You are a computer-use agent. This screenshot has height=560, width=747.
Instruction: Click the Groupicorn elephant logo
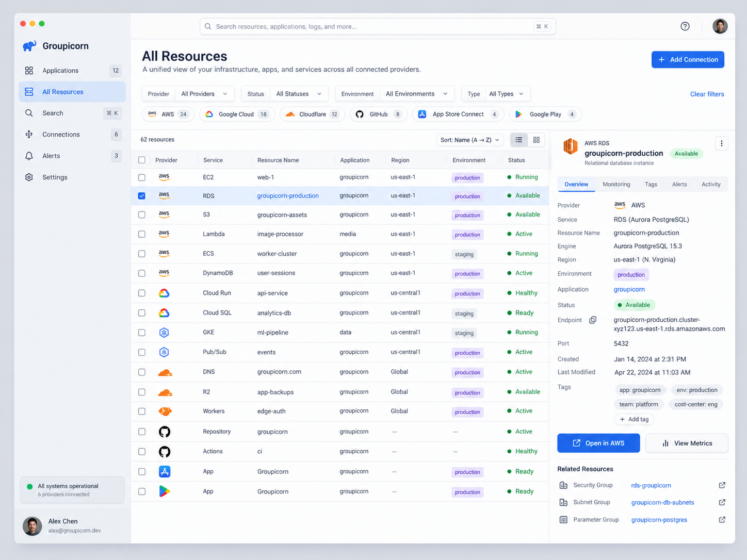(x=29, y=46)
